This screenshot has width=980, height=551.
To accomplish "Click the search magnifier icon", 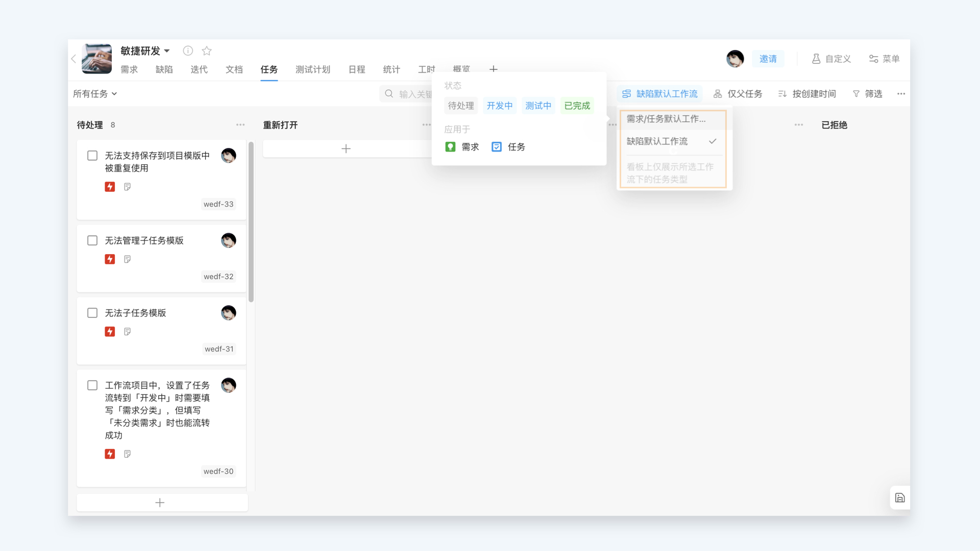I will (388, 93).
